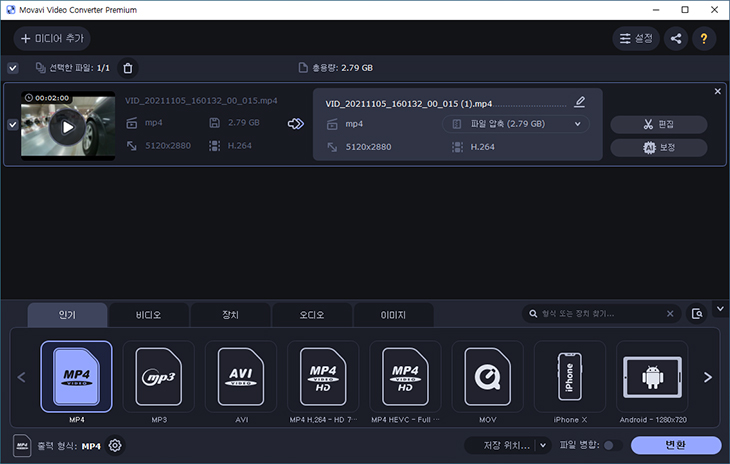Switch to the Audio (오디오) tab
The image size is (730, 464).
coord(312,315)
